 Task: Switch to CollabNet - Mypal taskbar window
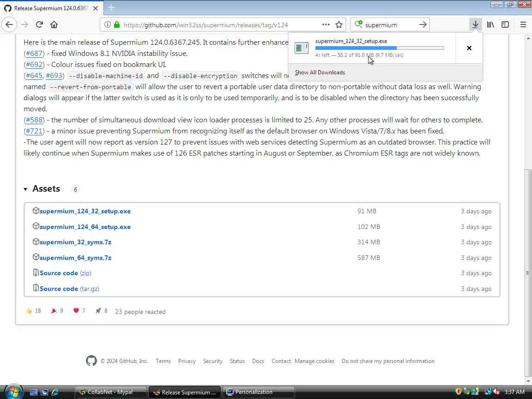point(111,392)
